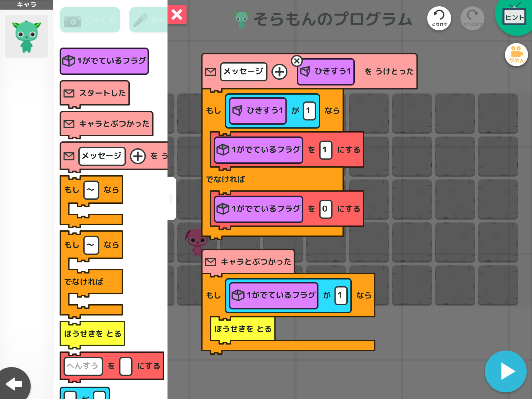This screenshot has width=532, height=399.
Task: Click the blue play button
Action: tap(505, 371)
